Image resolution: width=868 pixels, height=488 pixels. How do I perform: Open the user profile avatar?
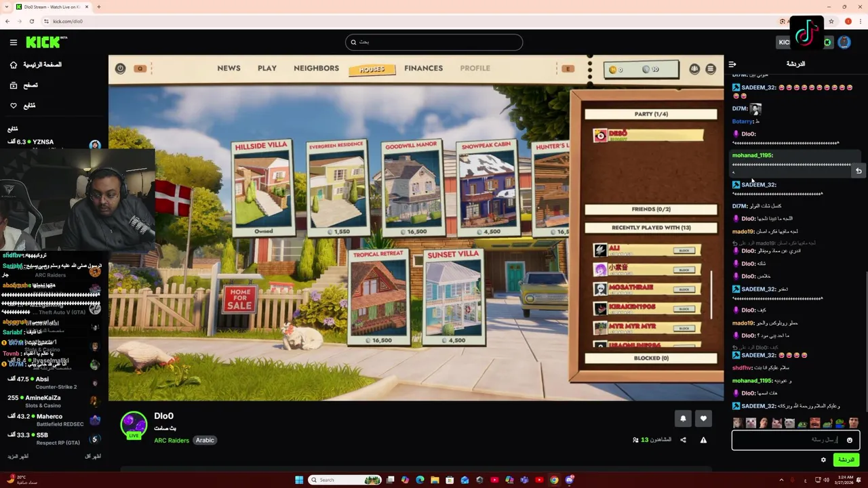click(844, 42)
